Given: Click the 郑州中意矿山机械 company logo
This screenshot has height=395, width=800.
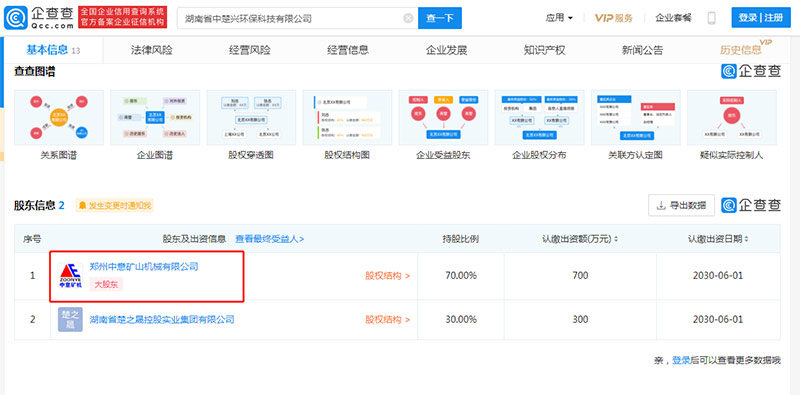Looking at the screenshot, I should click(x=70, y=276).
